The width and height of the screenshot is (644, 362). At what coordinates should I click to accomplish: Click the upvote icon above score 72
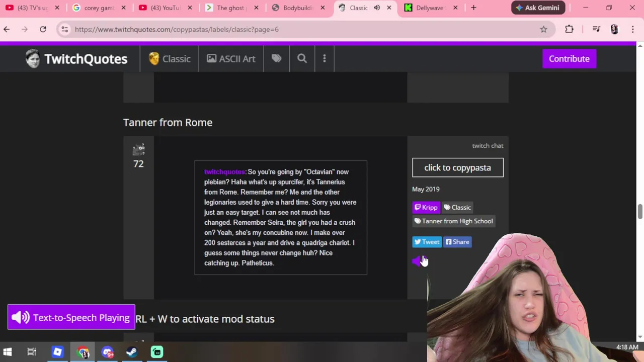pos(138,149)
